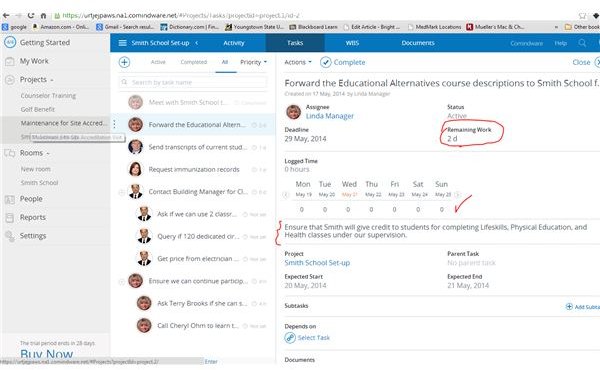600x370 pixels.
Task: Click the add new task plus icon
Action: click(124, 62)
